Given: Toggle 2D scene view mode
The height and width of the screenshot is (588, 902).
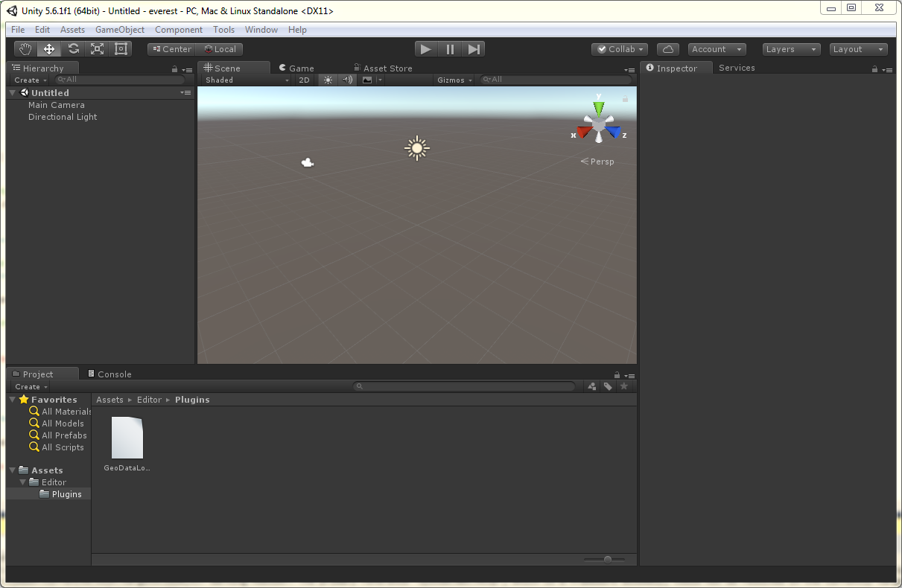Looking at the screenshot, I should click(304, 80).
